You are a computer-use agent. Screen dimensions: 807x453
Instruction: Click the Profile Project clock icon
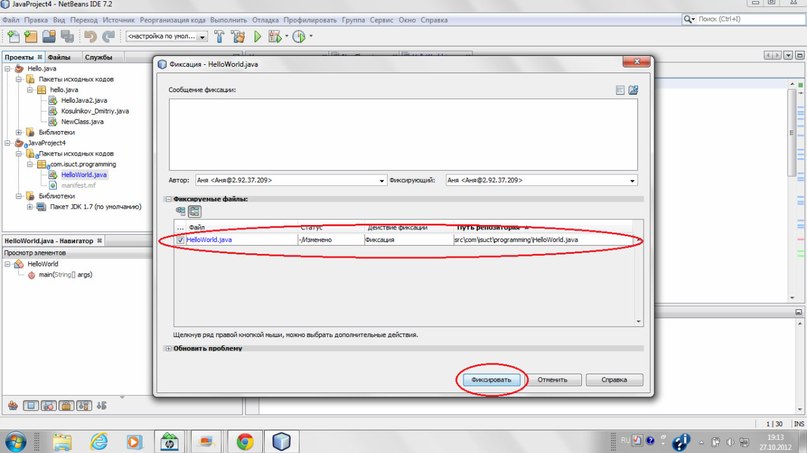[299, 37]
